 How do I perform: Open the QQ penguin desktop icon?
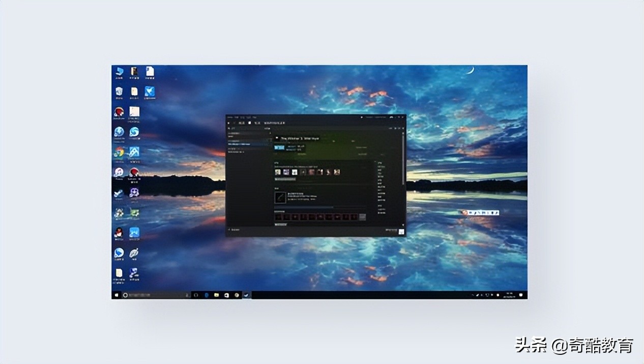point(119,232)
